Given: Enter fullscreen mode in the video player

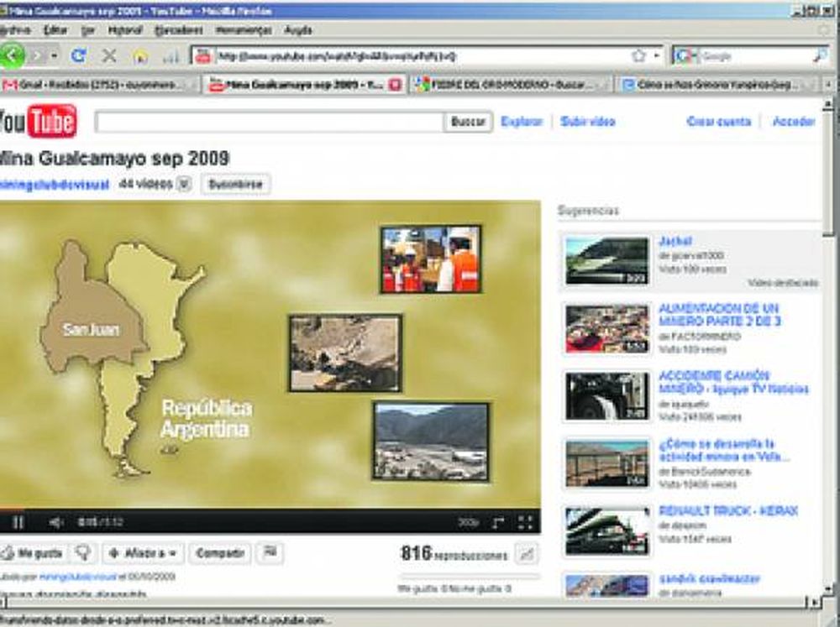Looking at the screenshot, I should [x=525, y=522].
